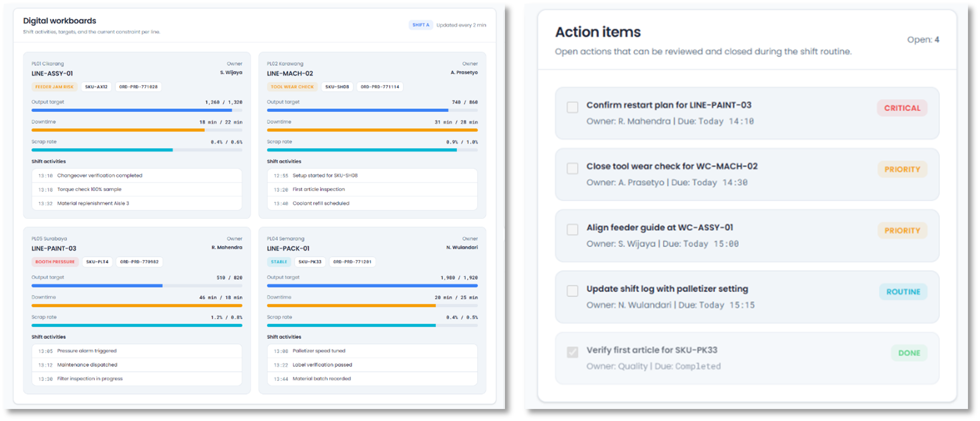The height and width of the screenshot is (421, 980).
Task: Open the BOOTH PRESSURE alert tag
Action: click(x=55, y=262)
